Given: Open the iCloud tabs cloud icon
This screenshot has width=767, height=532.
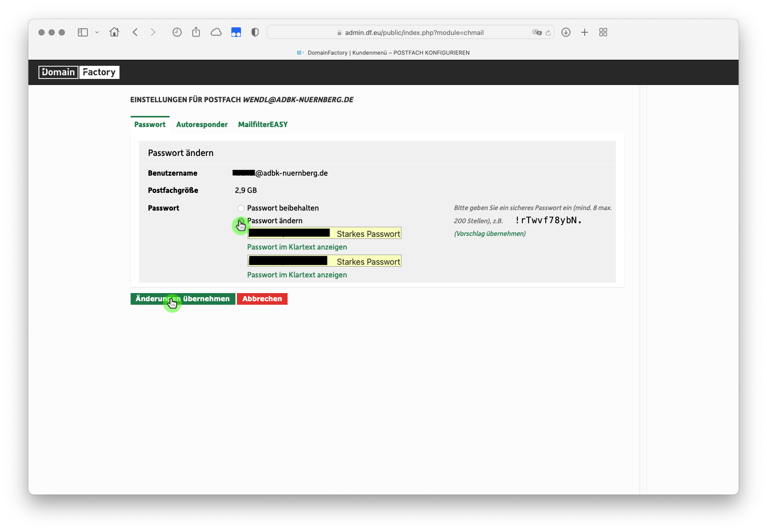Looking at the screenshot, I should [x=216, y=32].
